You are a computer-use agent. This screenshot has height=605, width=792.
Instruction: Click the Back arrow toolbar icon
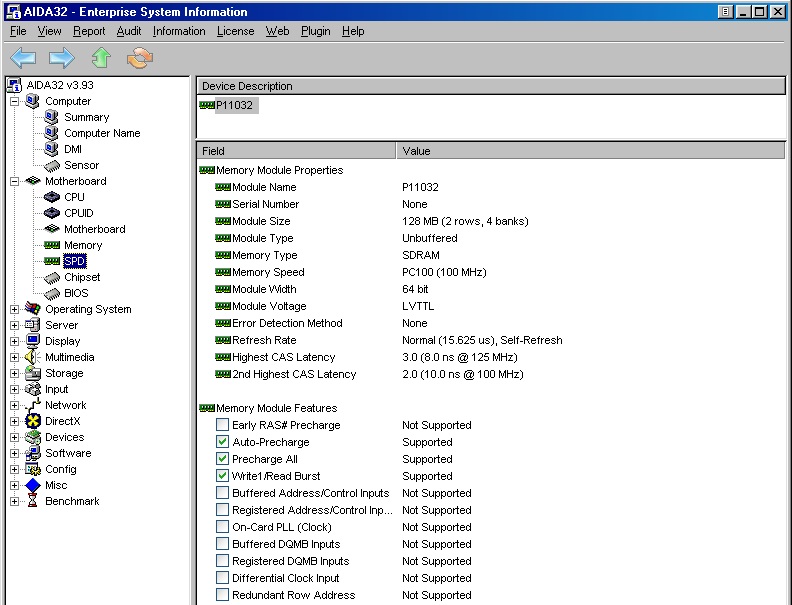tap(23, 58)
